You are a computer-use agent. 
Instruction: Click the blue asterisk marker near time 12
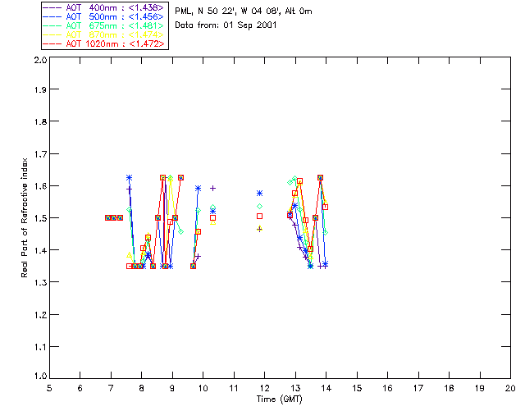(x=259, y=194)
